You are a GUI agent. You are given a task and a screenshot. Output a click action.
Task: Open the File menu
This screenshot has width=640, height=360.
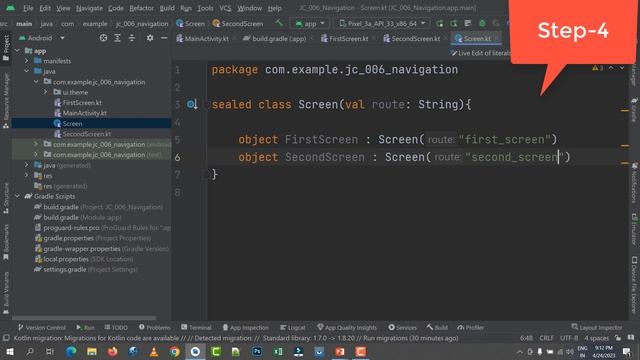28,8
